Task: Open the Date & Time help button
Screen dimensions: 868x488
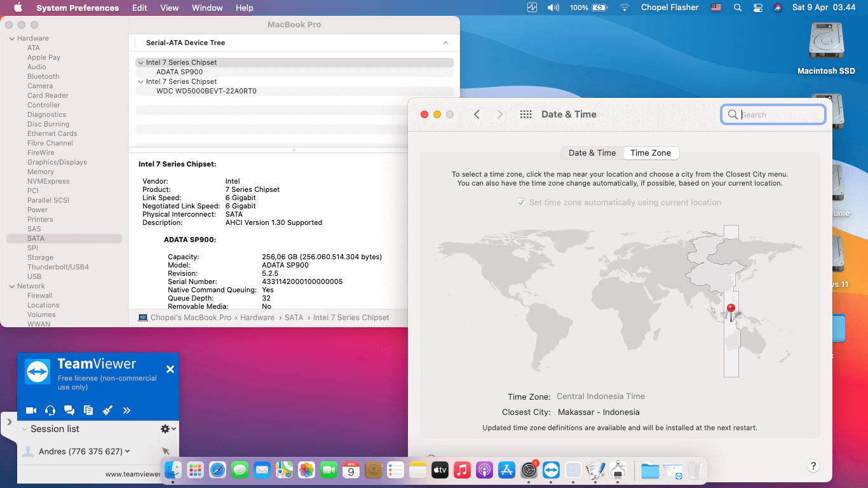Action: 813,466
